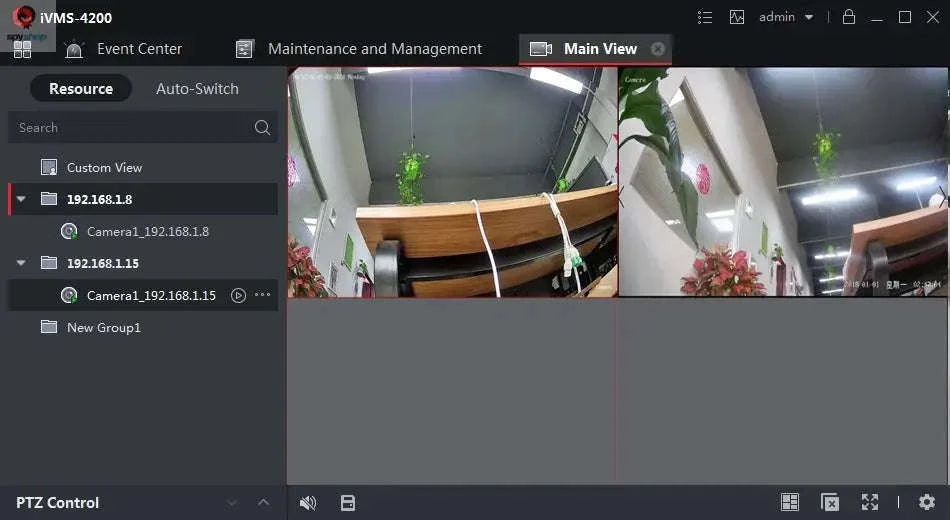
Task: Collapse the 192.168.1.8 device group
Action: pyautogui.click(x=21, y=199)
